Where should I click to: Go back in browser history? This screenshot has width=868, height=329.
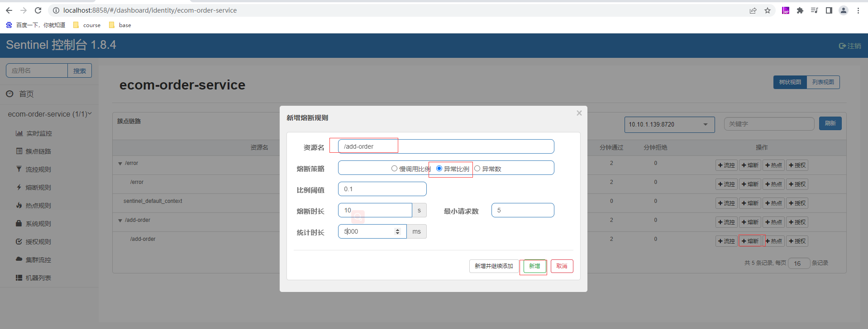[9, 10]
